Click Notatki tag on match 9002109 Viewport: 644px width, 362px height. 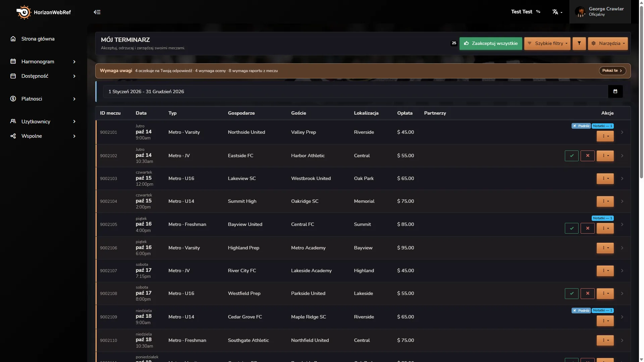(x=602, y=311)
